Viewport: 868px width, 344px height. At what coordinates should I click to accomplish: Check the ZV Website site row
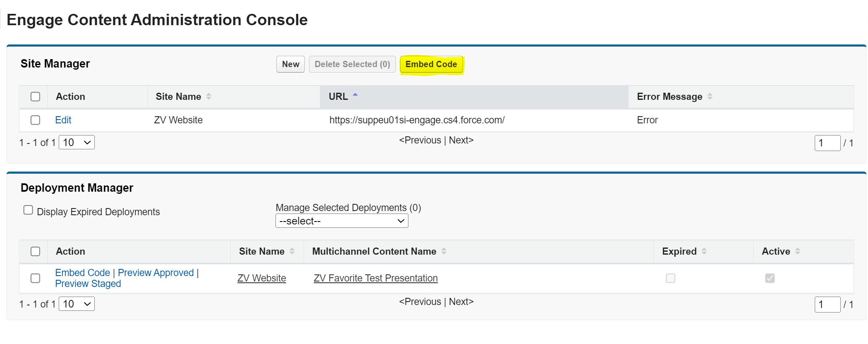pos(36,120)
